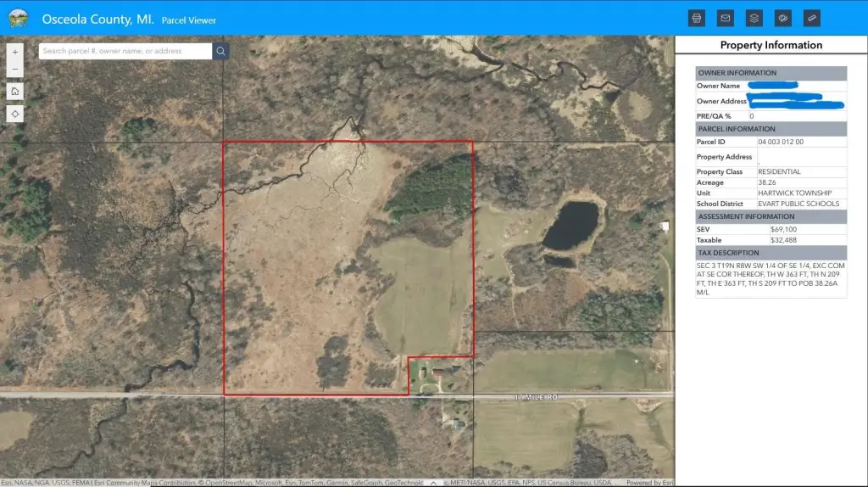Image resolution: width=868 pixels, height=487 pixels.
Task: Click the parcel search input field
Action: [x=125, y=51]
